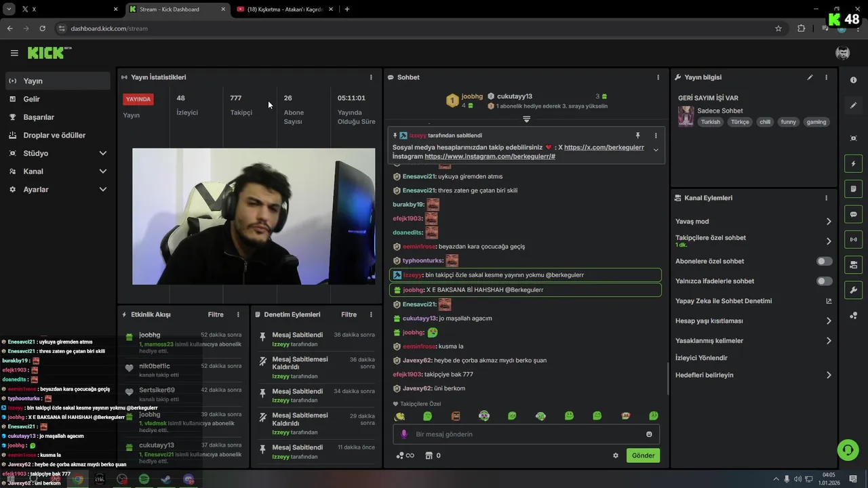Click the stream preview video thumbnail

click(x=254, y=216)
